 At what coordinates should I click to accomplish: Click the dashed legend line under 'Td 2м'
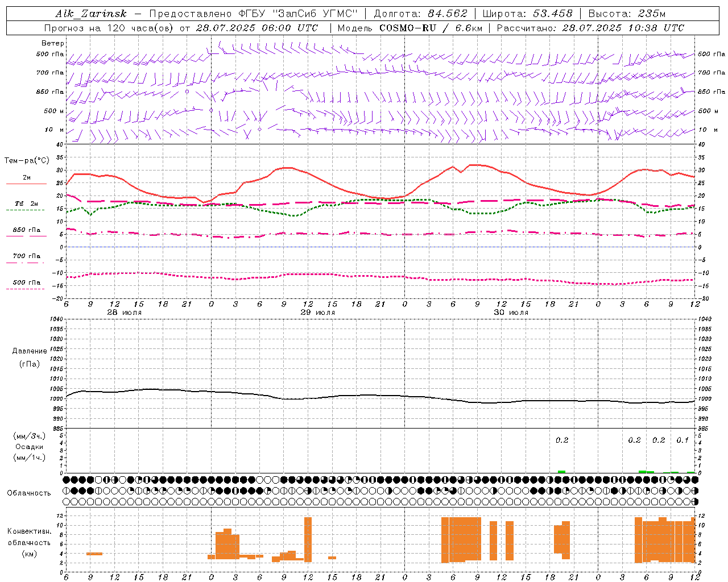(26, 210)
